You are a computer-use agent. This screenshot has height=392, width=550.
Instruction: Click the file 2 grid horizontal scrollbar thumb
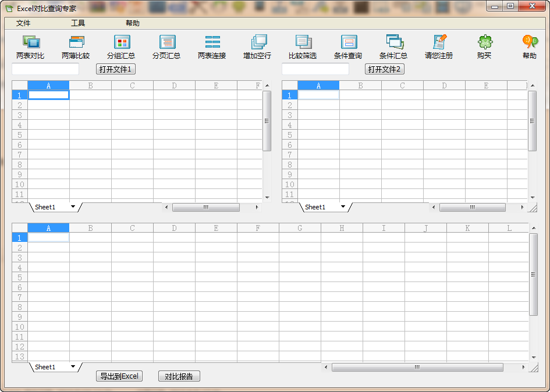(x=473, y=207)
